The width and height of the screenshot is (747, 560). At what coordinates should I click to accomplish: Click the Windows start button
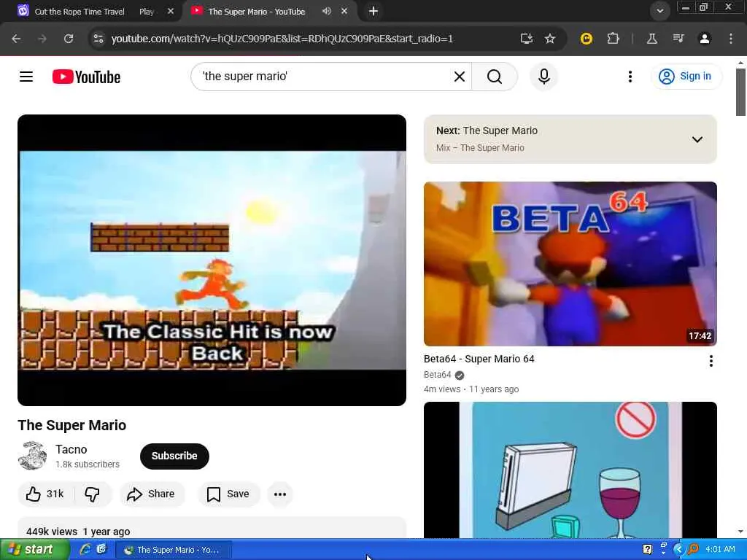pos(35,550)
